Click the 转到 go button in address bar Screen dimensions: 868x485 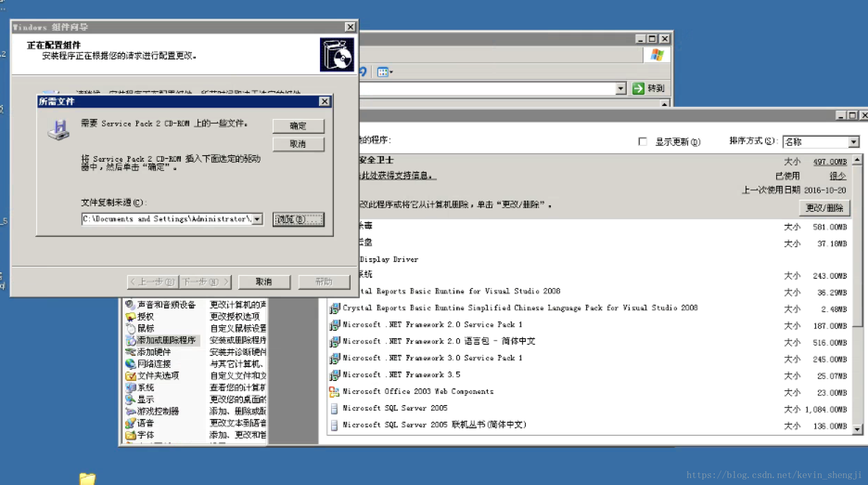pyautogui.click(x=649, y=88)
